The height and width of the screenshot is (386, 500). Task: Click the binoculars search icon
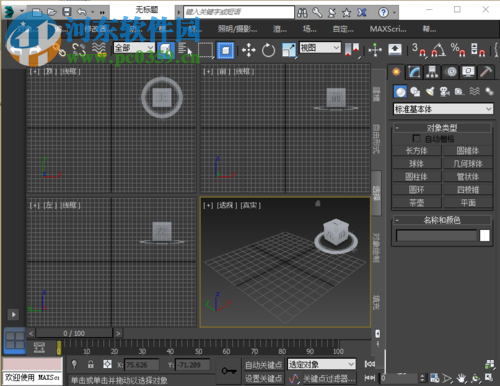(302, 13)
